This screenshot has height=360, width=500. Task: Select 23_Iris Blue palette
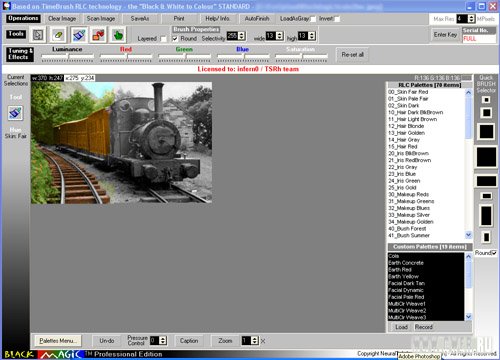(x=426, y=174)
